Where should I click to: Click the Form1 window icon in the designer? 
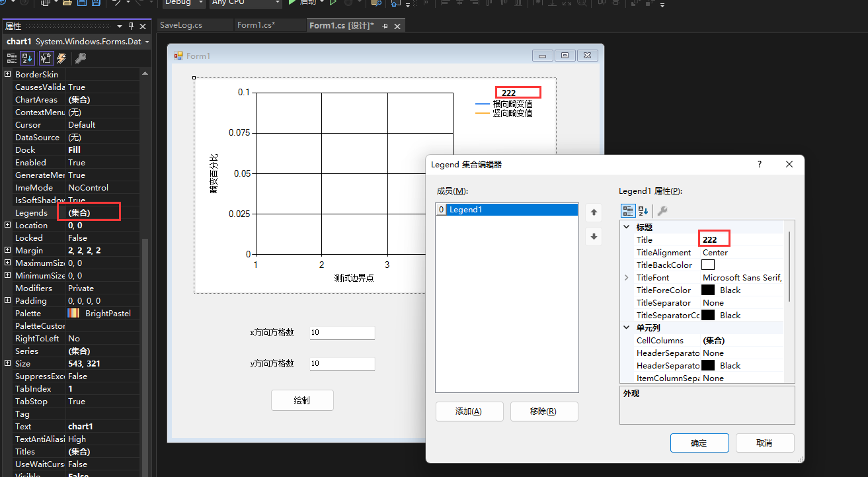pos(178,56)
